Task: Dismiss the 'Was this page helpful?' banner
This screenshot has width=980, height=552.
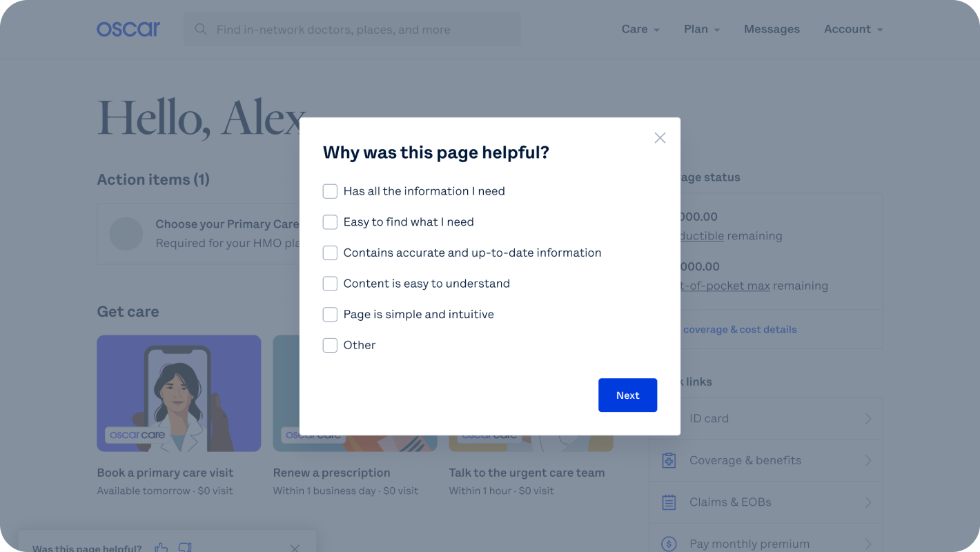Action: [295, 548]
